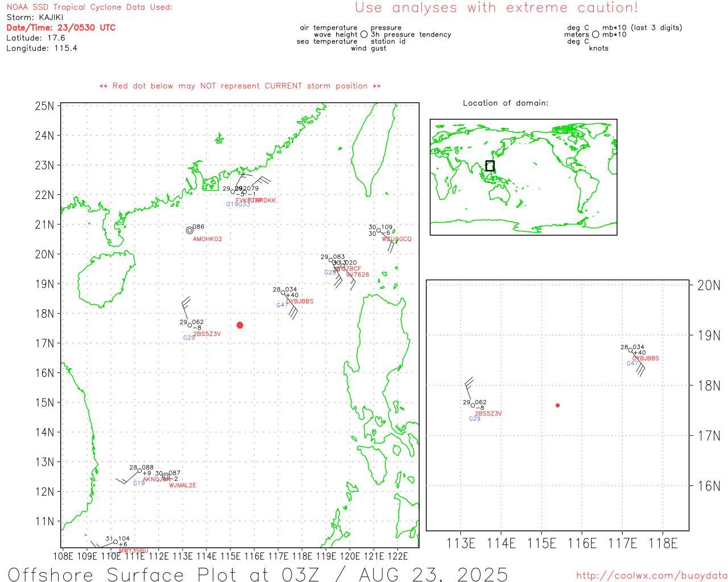Click the red dot disclaimer note above the map
This screenshot has width=728, height=582.
(240, 86)
